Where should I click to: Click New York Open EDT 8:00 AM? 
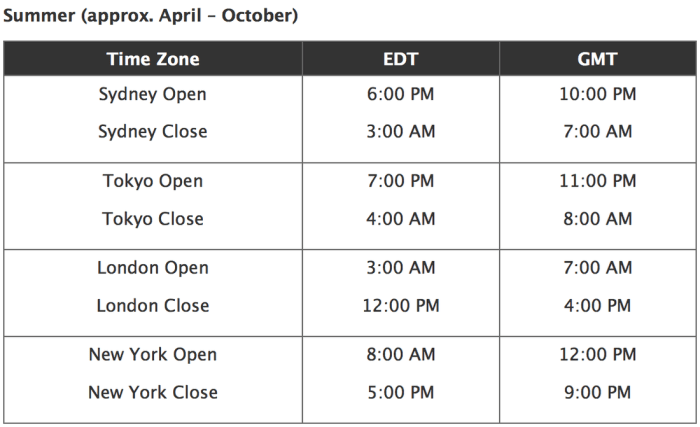click(400, 355)
